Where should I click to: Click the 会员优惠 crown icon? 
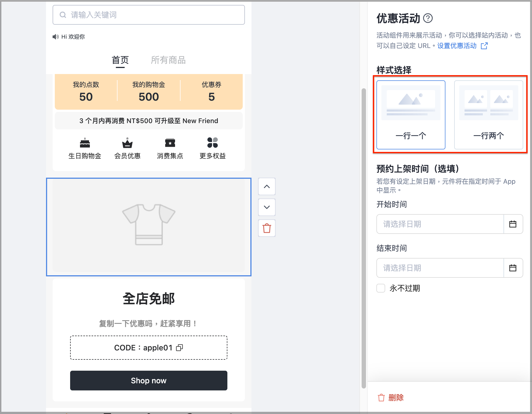point(127,143)
